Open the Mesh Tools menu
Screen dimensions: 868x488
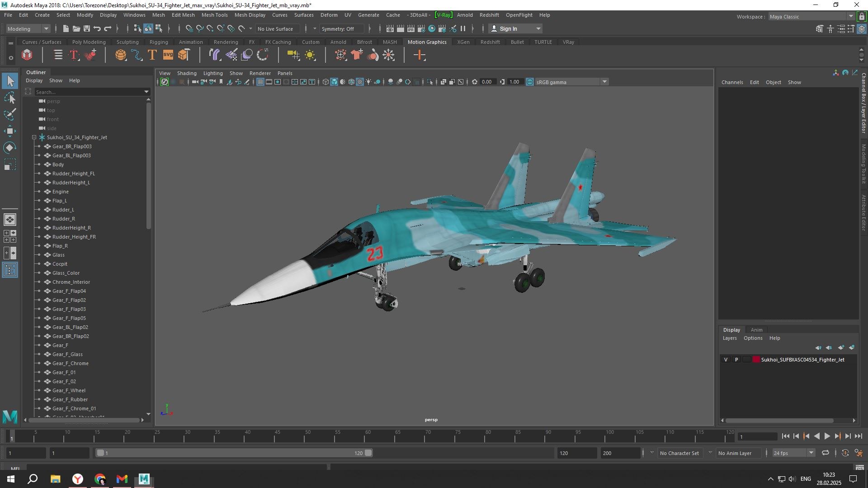coord(214,15)
